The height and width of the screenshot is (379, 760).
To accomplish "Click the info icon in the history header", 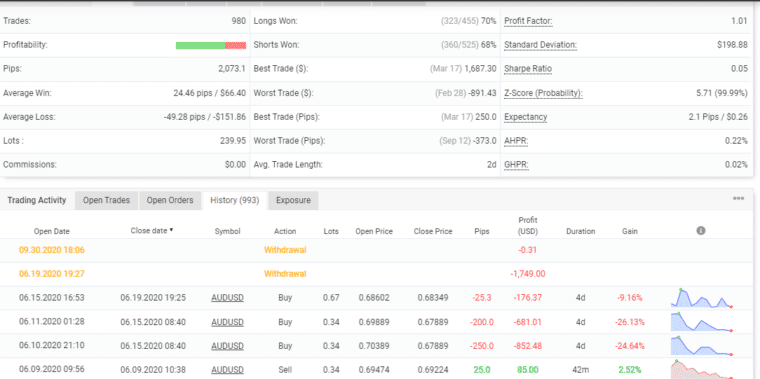I will tap(700, 231).
